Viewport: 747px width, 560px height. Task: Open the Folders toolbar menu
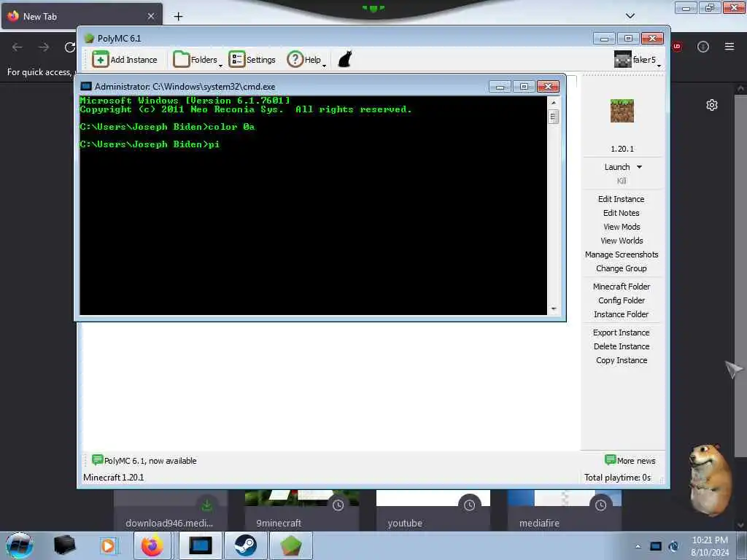pyautogui.click(x=197, y=60)
